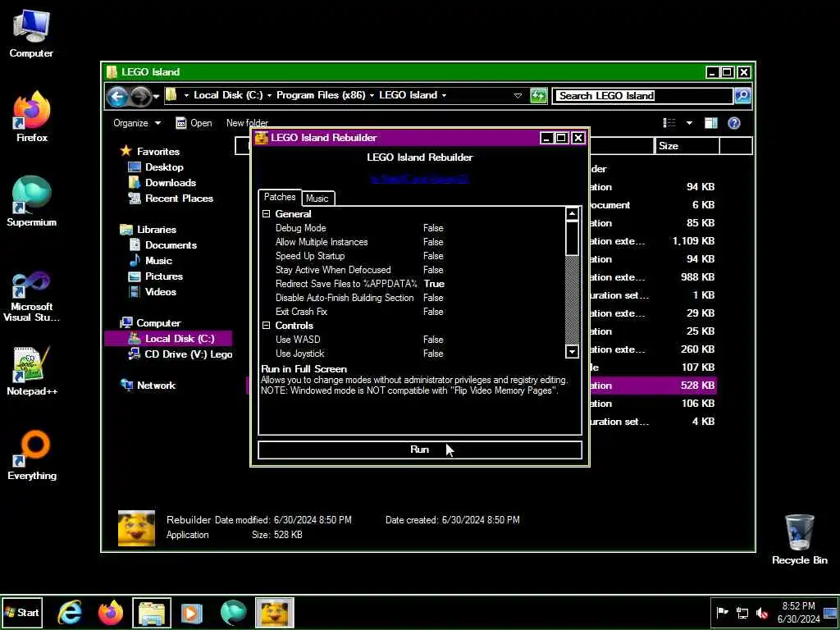Viewport: 840px width, 630px height.
Task: Open Windows Media Player from taskbar
Action: [x=192, y=613]
